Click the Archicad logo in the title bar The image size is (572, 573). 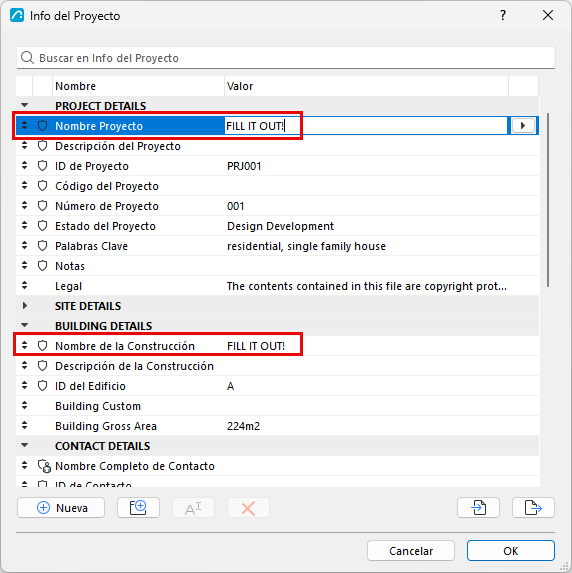pos(17,15)
